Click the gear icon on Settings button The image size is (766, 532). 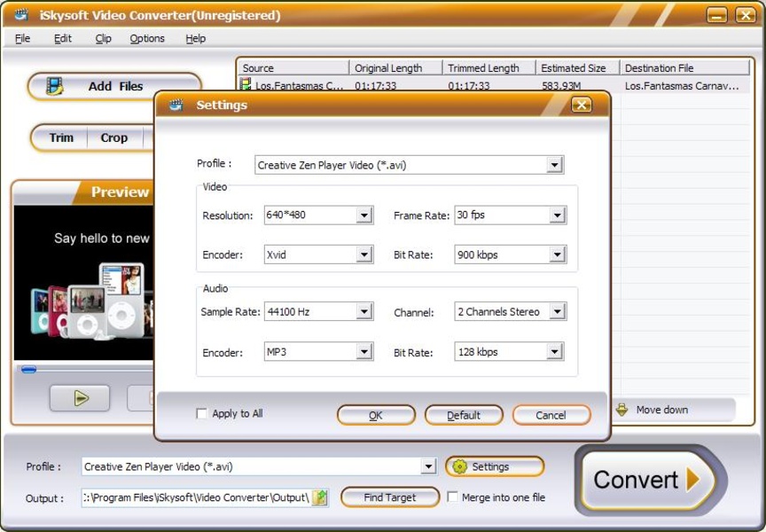click(x=459, y=467)
